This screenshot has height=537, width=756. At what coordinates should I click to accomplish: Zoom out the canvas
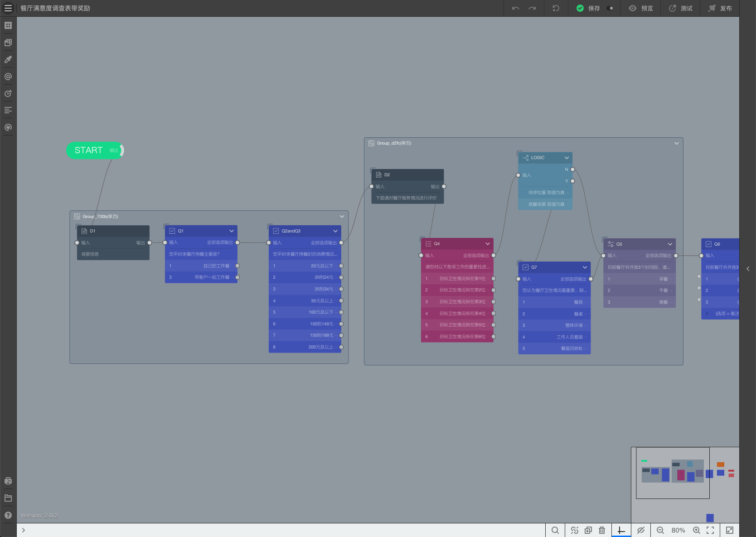coord(660,530)
